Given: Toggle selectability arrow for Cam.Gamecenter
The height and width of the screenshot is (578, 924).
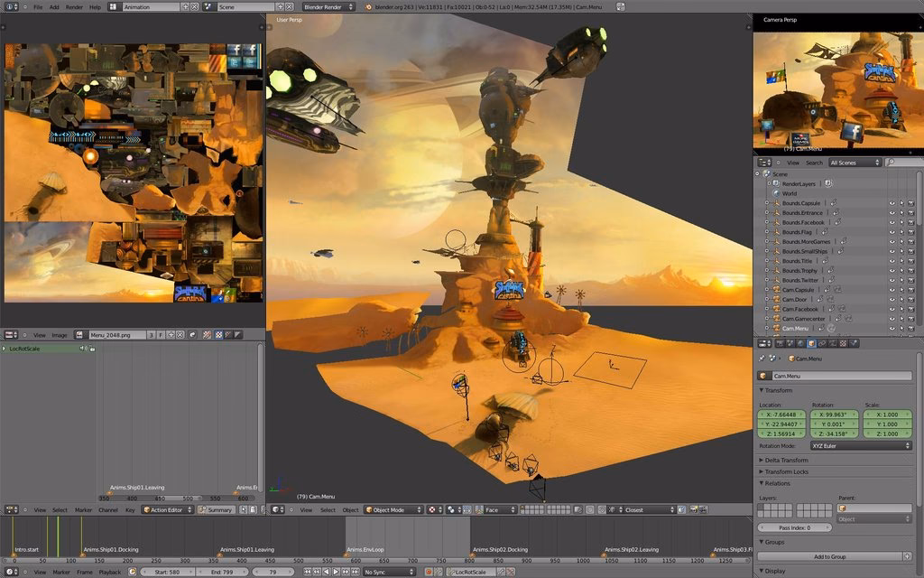Looking at the screenshot, I should point(901,319).
